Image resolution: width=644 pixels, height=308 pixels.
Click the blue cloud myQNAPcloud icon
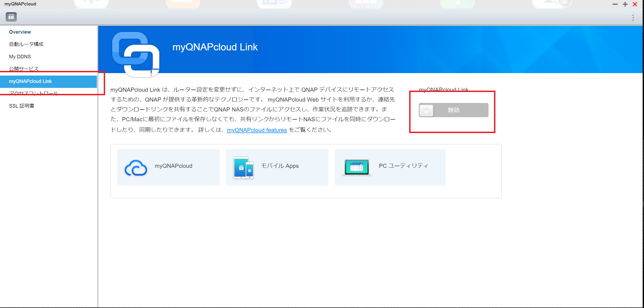pos(136,168)
